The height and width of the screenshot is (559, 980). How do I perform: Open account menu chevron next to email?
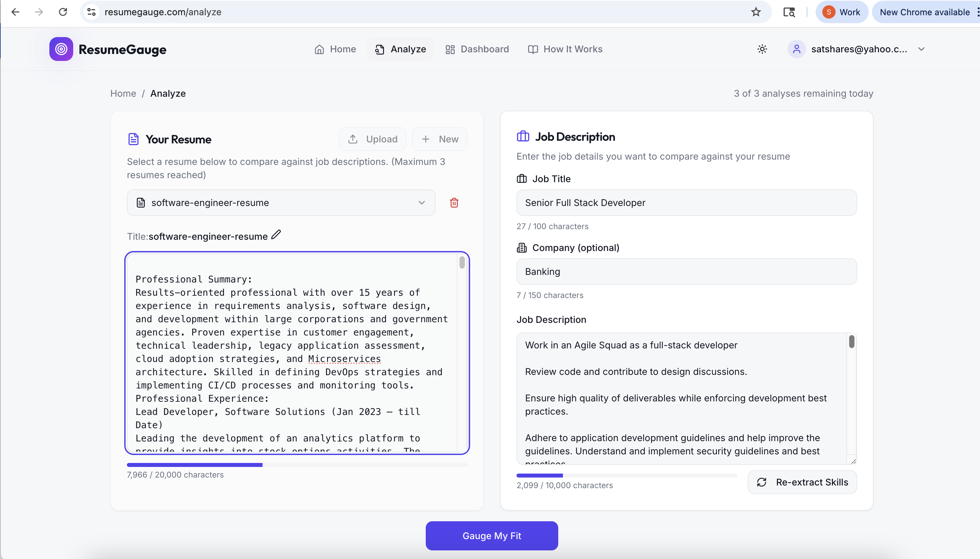(x=921, y=49)
